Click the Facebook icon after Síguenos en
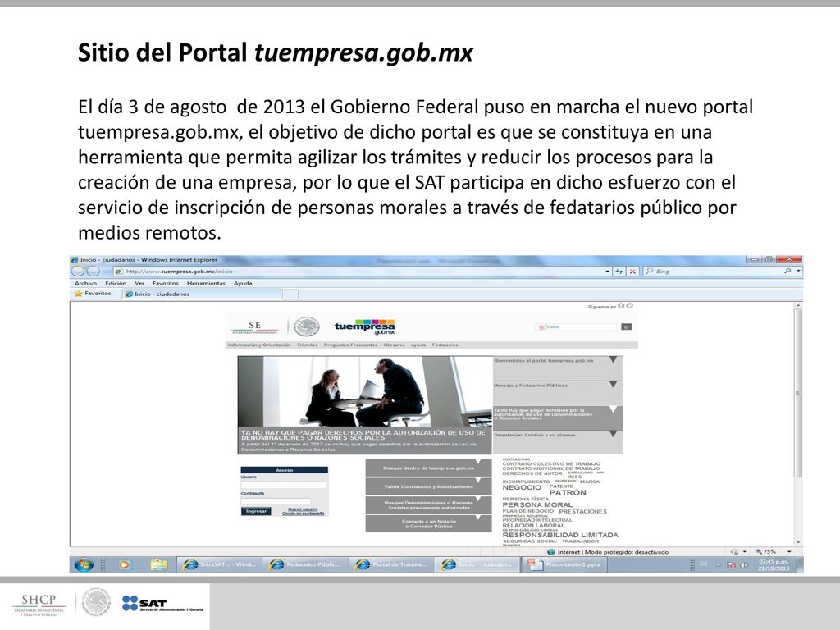Screen dimensions: 840x630 (x=621, y=306)
